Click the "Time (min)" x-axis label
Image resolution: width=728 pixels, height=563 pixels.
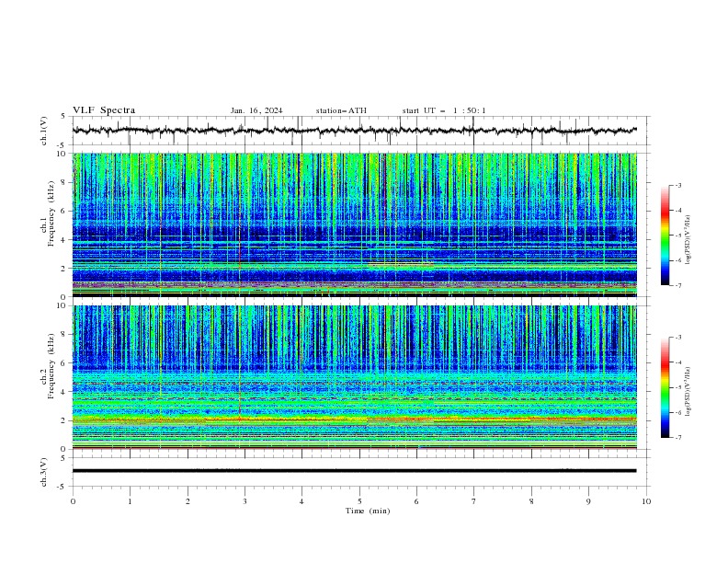[x=368, y=511]
